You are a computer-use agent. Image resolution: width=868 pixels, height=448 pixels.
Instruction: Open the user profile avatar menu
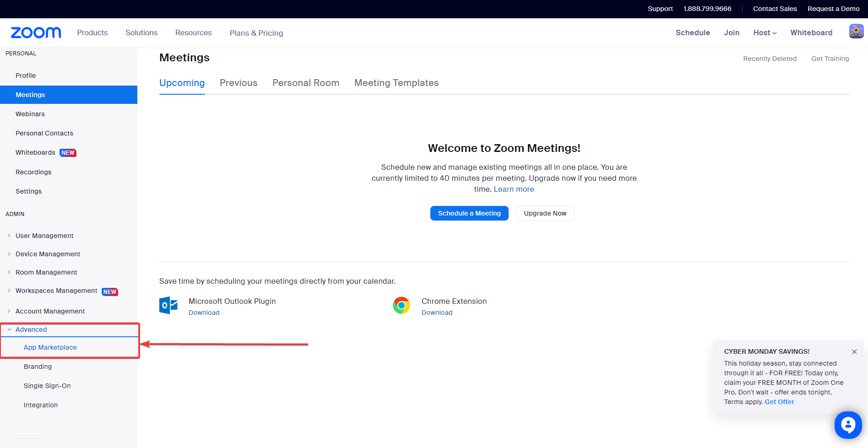[x=856, y=32]
